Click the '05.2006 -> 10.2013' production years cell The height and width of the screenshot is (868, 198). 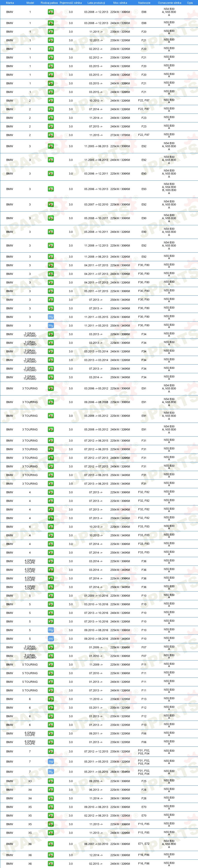(x=96, y=189)
